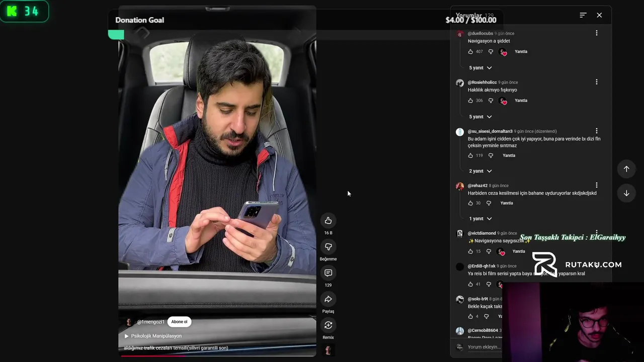This screenshot has width=644, height=362.
Task: Dislike the comment by @ErdiB-qh1xk
Action: click(x=489, y=284)
